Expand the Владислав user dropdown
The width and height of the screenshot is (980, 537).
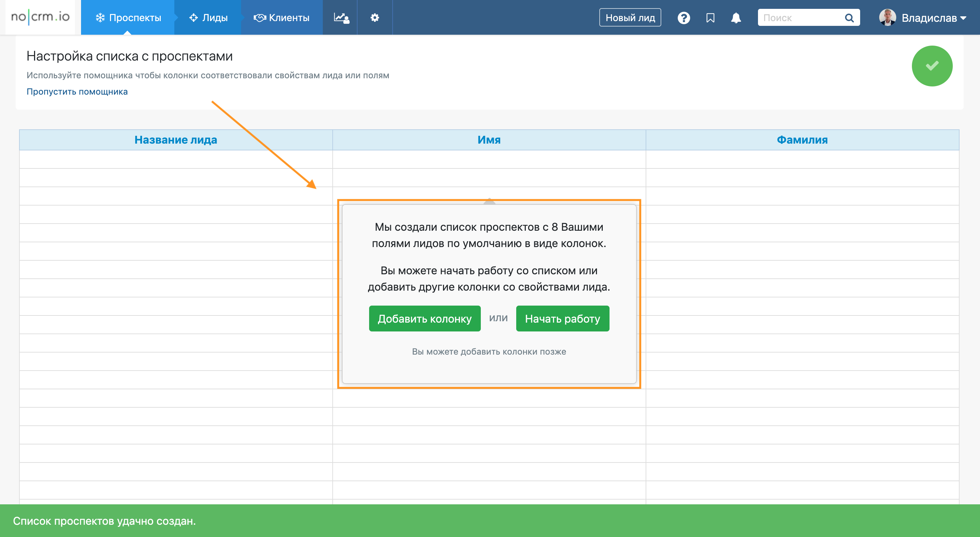click(963, 18)
